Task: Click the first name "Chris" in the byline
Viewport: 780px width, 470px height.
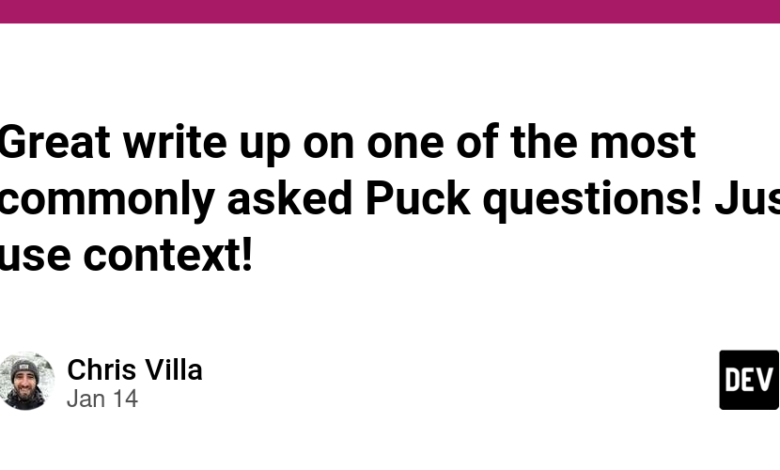Action: click(102, 370)
